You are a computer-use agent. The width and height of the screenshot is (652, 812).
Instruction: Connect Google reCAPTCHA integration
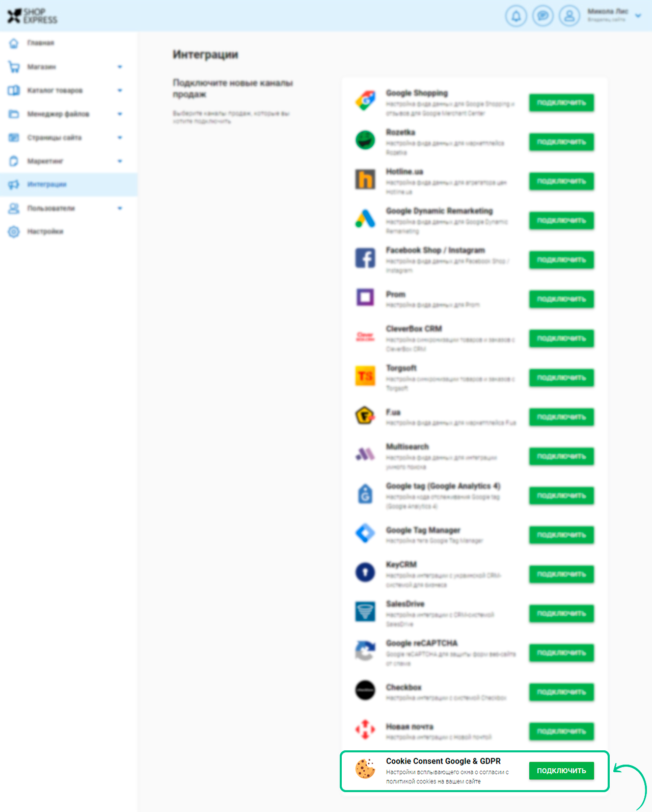(x=561, y=652)
